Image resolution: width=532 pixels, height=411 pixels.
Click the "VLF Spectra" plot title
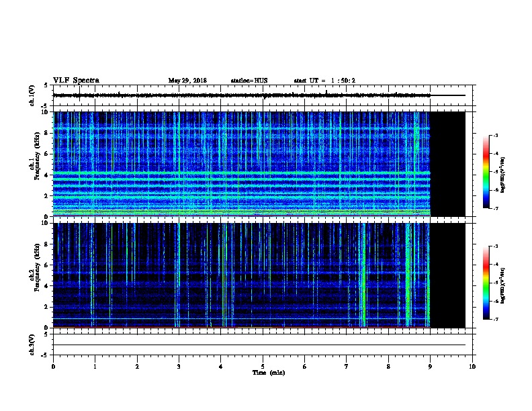[x=76, y=81]
